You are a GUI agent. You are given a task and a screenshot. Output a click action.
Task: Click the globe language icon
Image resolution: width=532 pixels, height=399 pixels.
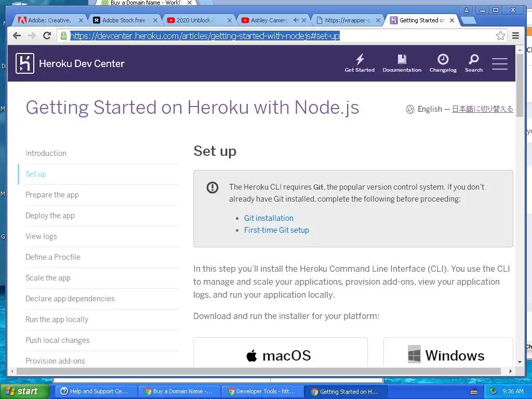pyautogui.click(x=410, y=109)
